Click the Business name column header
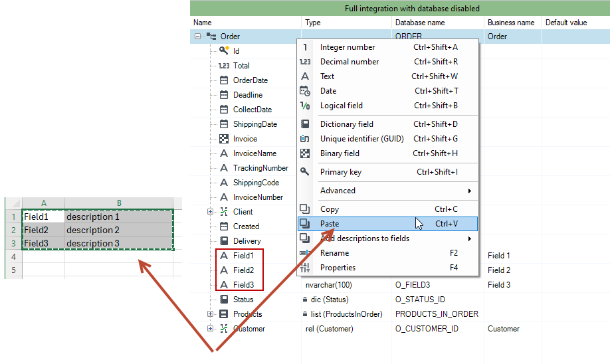Viewport: 610px width, 364px height. [513, 23]
